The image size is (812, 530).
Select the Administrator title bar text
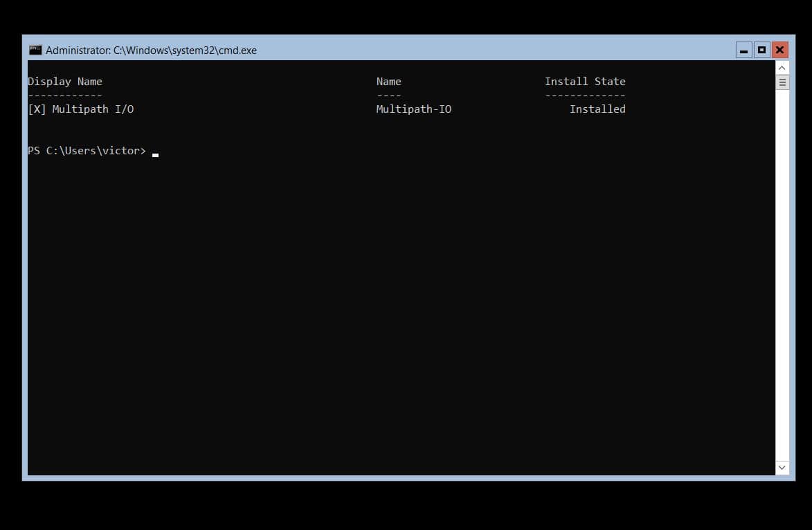pyautogui.click(x=150, y=50)
